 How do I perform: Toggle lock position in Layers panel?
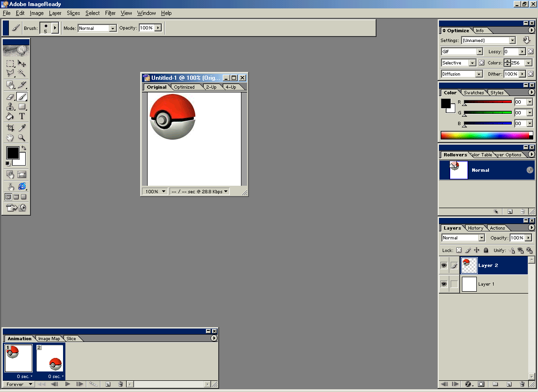[x=476, y=250]
